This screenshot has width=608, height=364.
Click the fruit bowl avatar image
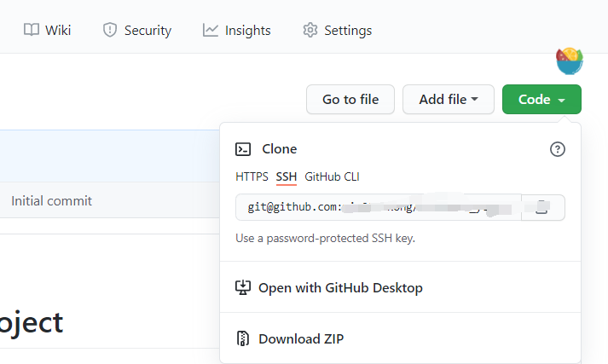click(x=570, y=61)
